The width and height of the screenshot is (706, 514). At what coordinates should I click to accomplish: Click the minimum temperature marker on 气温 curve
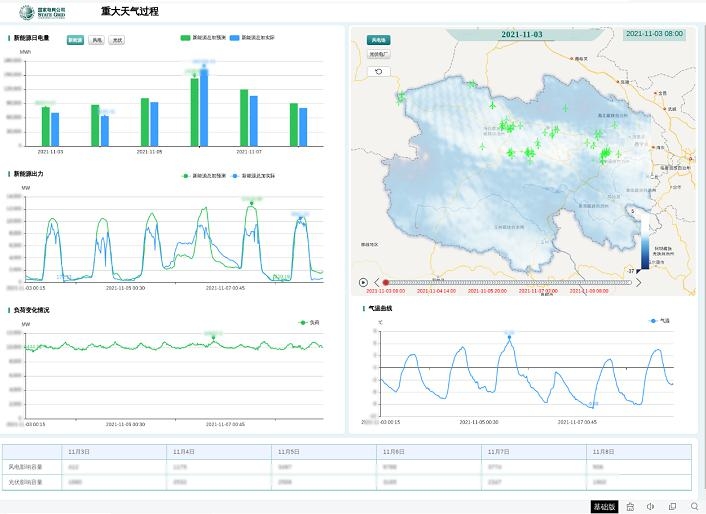[x=593, y=404]
